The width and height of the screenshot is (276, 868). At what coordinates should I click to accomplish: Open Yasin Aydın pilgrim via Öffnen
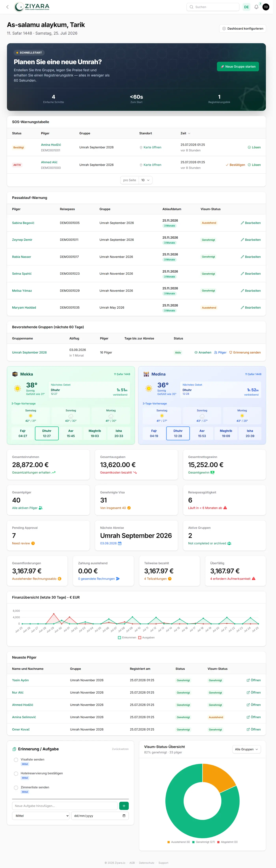tap(254, 680)
